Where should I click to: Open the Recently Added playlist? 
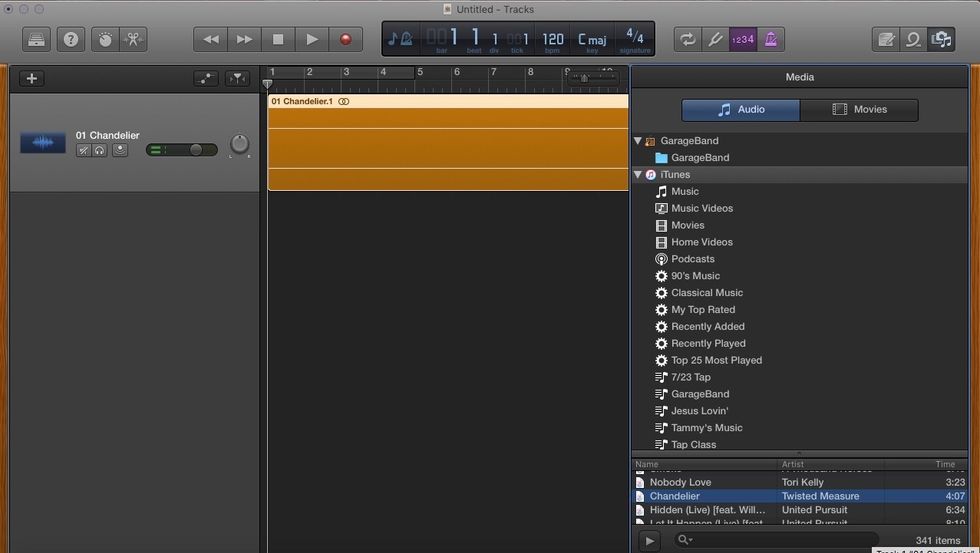pos(700,327)
